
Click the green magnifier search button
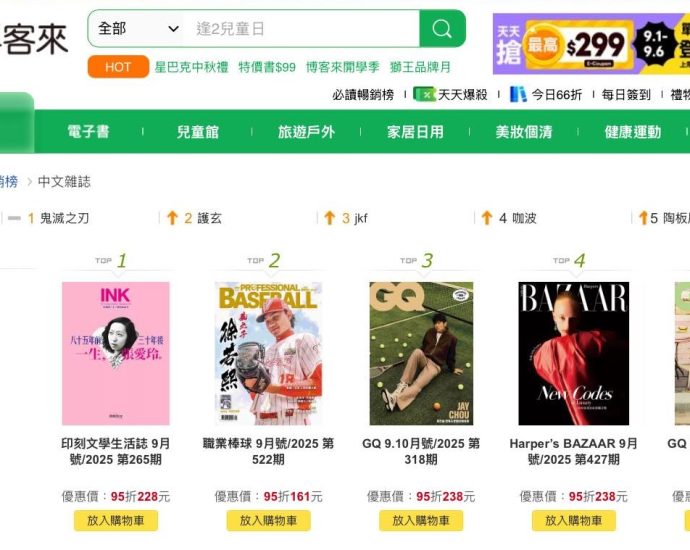click(x=442, y=29)
